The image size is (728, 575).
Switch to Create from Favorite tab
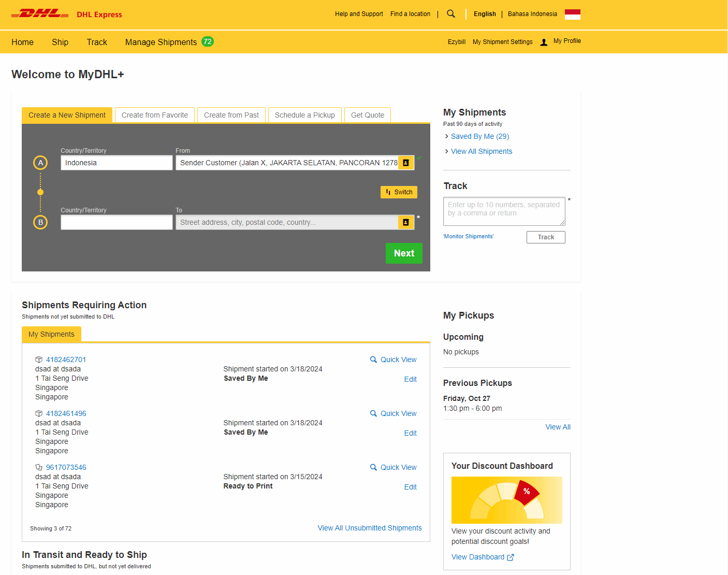(x=155, y=115)
